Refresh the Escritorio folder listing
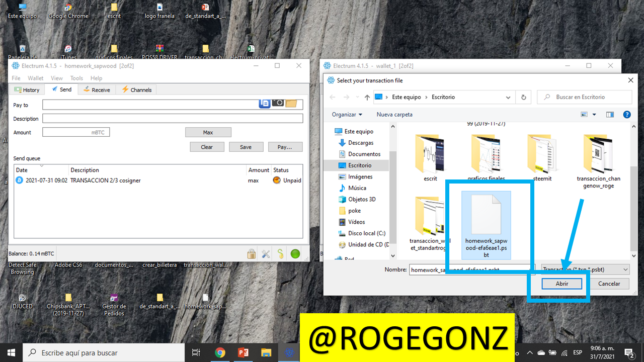 pos(524,97)
